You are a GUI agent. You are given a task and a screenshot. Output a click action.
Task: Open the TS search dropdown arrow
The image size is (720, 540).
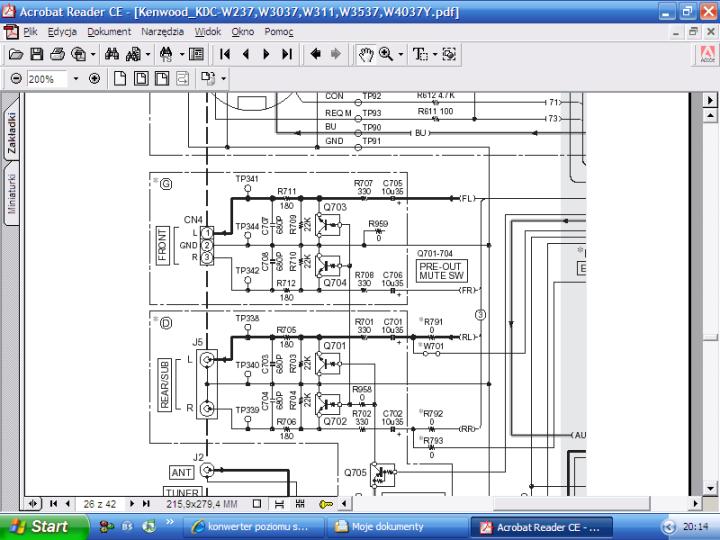(182, 55)
